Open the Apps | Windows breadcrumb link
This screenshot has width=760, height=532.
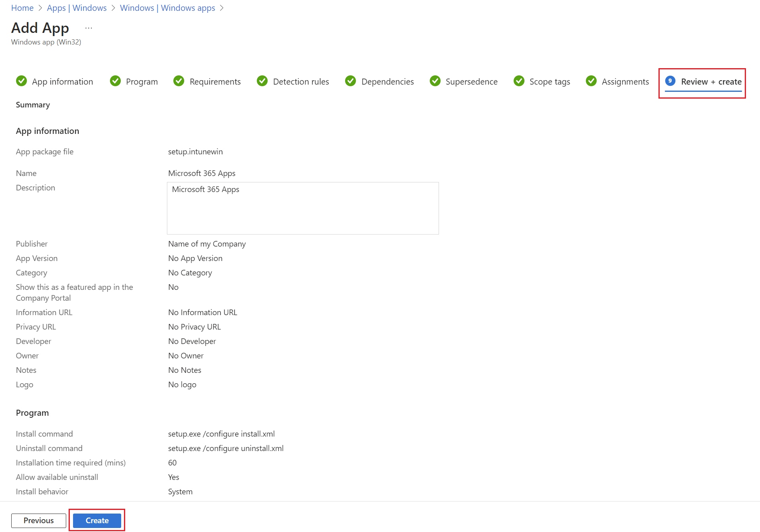click(x=76, y=8)
